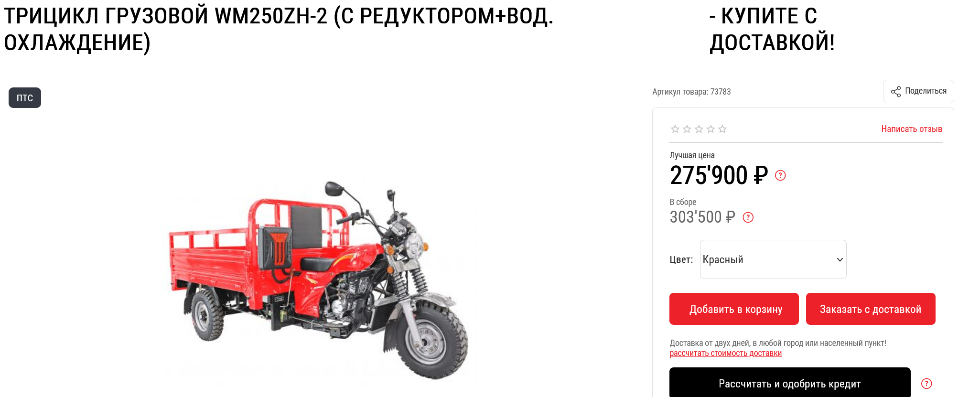Rate product with first star
The height and width of the screenshot is (397, 980).
click(675, 129)
